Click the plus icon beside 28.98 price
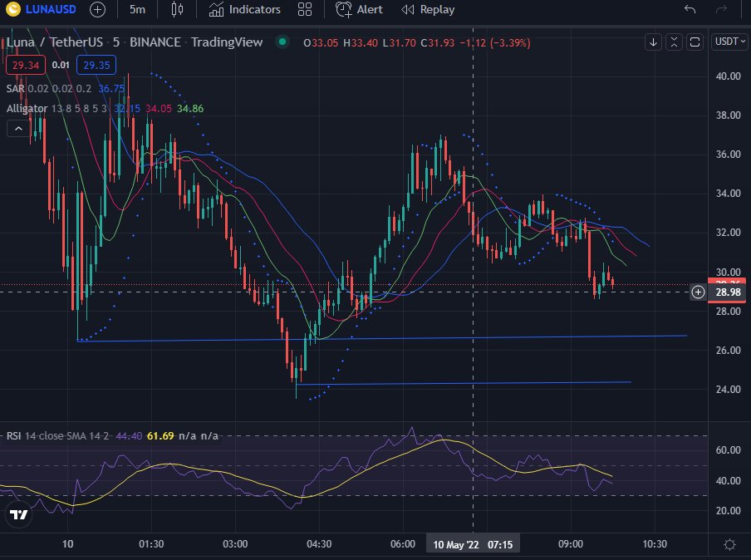The width and height of the screenshot is (751, 560). tap(699, 292)
